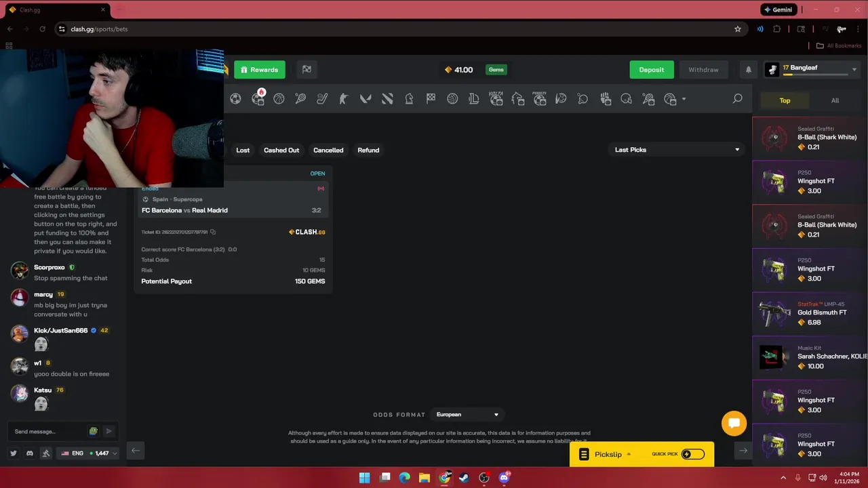Image resolution: width=868 pixels, height=488 pixels.
Task: Filter bets by Lost
Action: click(243, 150)
